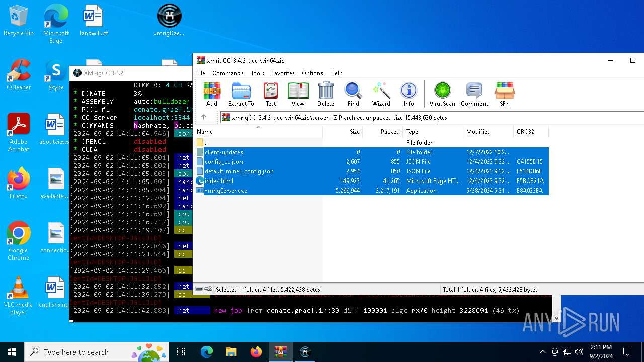This screenshot has height=362, width=644.
Task: Sort files by the Packed column
Action: pyautogui.click(x=383, y=132)
